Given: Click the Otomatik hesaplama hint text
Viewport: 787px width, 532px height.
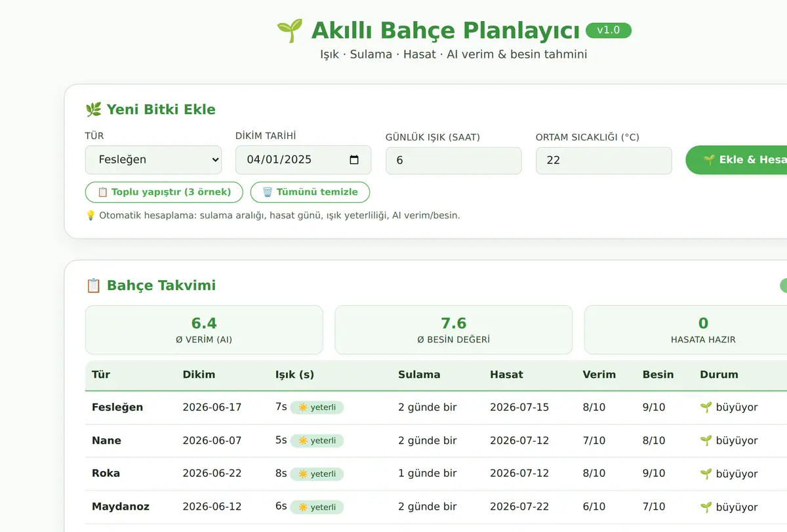Looking at the screenshot, I should [273, 215].
